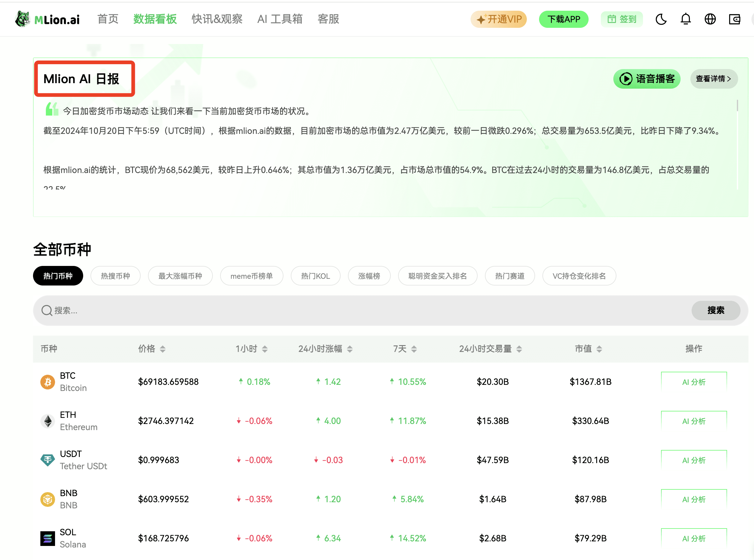754x560 pixels.
Task: Click the Bitcoin coin icon in the table
Action: pyautogui.click(x=47, y=382)
